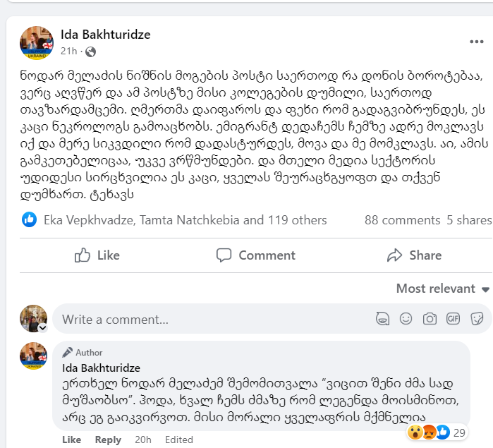View the 5 shares

469,220
